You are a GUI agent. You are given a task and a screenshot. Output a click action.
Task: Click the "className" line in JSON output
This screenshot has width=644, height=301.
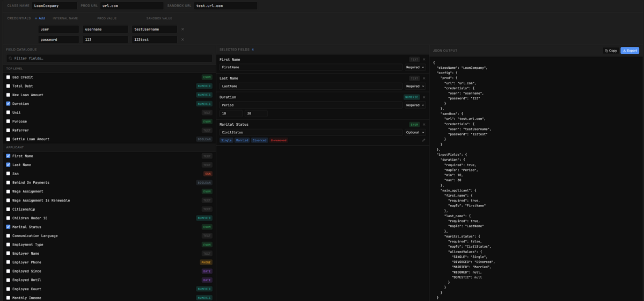tap(462, 68)
